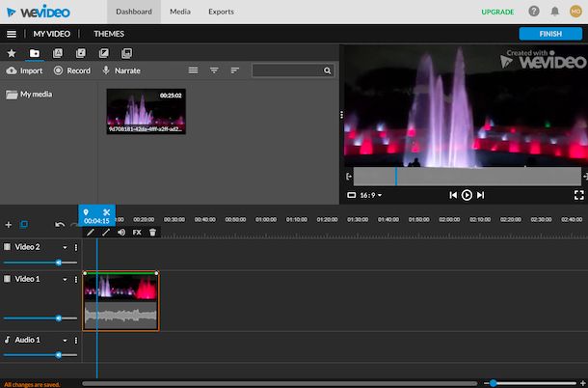Play the preview video
Screen dimensions: 588x388
[467, 195]
